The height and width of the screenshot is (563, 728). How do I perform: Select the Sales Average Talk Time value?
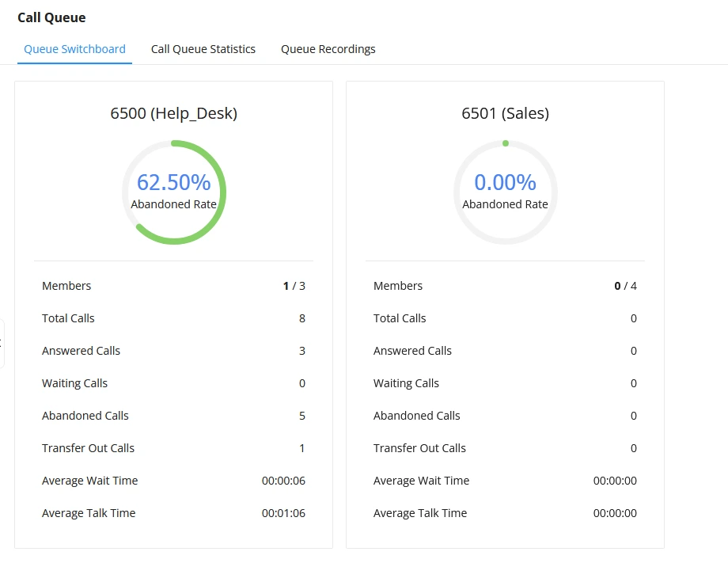point(615,513)
